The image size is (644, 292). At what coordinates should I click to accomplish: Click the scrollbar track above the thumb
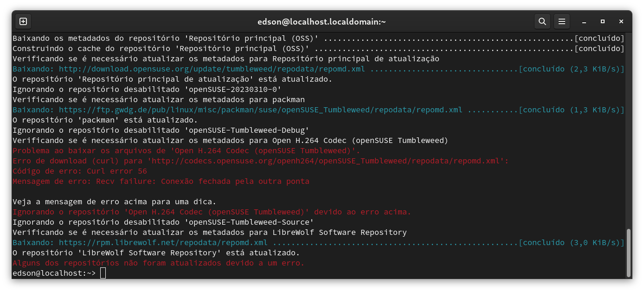click(628, 130)
